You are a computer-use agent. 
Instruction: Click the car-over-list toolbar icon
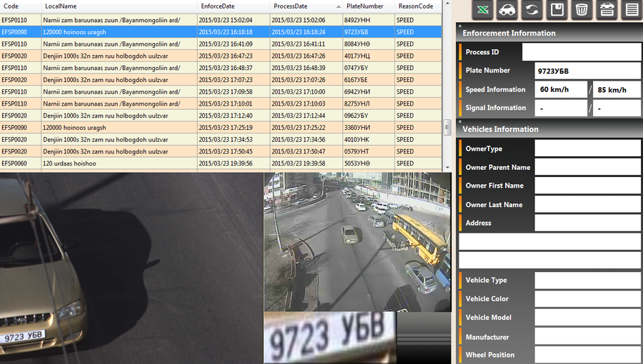click(607, 10)
